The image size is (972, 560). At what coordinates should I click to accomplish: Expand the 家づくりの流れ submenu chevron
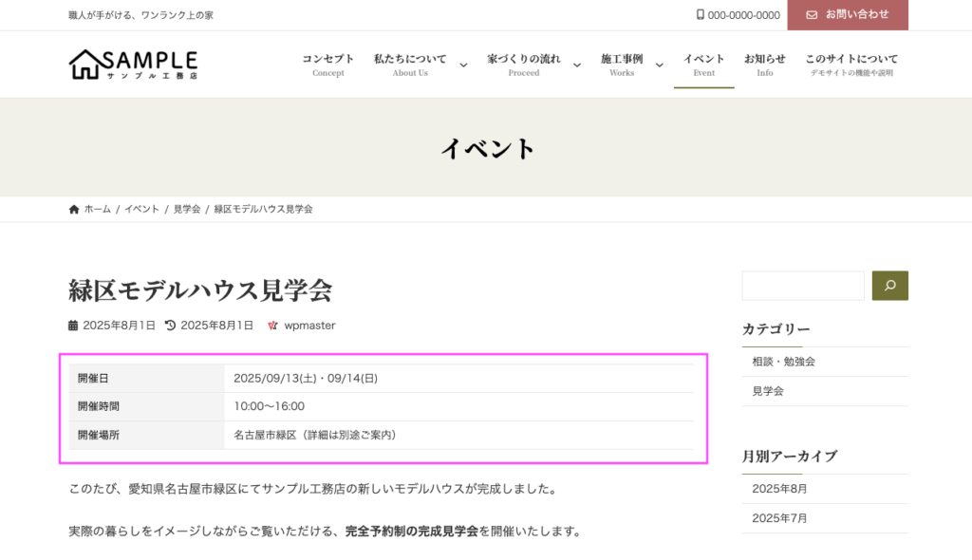click(x=577, y=65)
